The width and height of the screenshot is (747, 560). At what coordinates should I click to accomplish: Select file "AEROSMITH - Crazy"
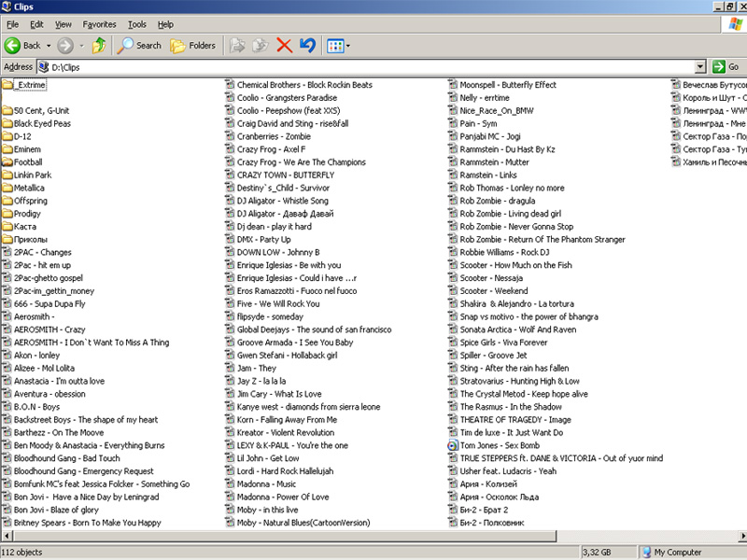click(x=49, y=329)
